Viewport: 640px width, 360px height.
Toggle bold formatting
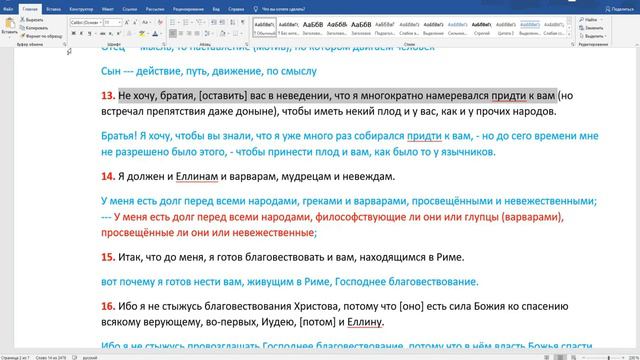(73, 33)
